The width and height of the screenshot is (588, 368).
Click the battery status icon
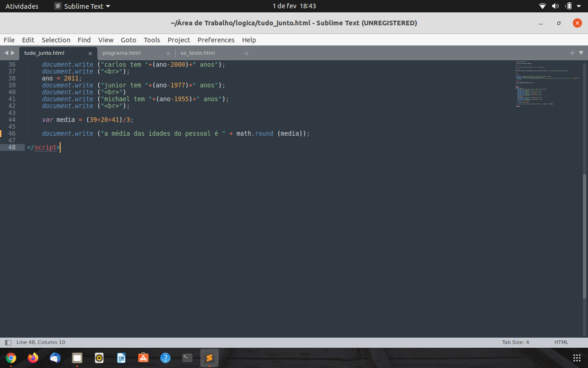[569, 6]
